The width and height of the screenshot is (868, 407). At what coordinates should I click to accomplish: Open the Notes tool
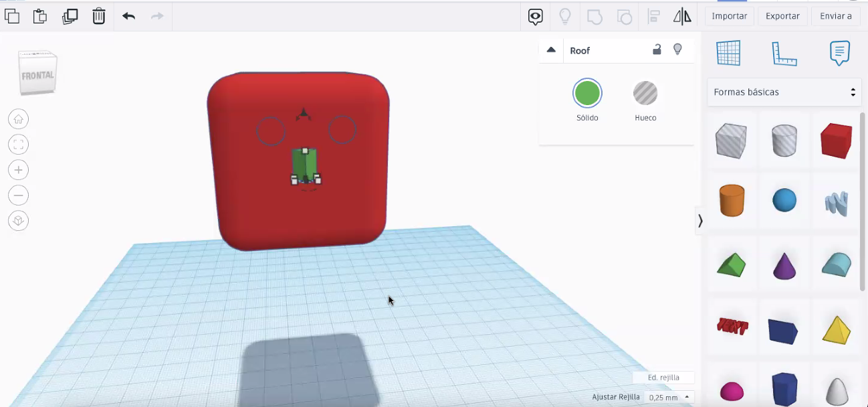tap(839, 53)
